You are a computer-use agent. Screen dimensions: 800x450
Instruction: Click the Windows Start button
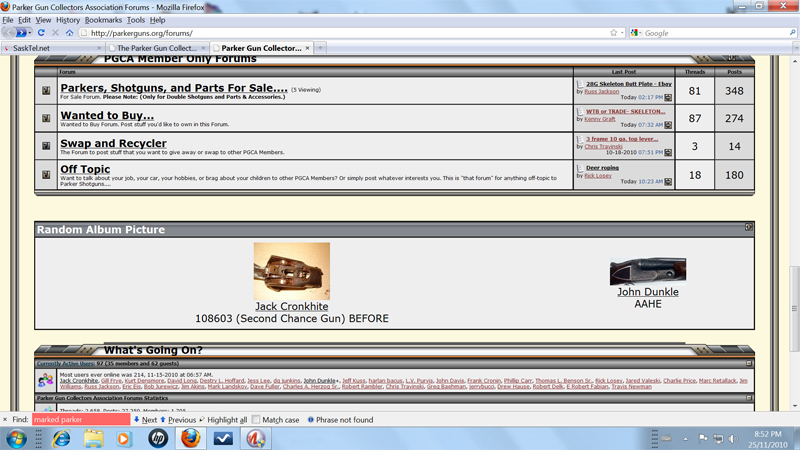pos(18,438)
